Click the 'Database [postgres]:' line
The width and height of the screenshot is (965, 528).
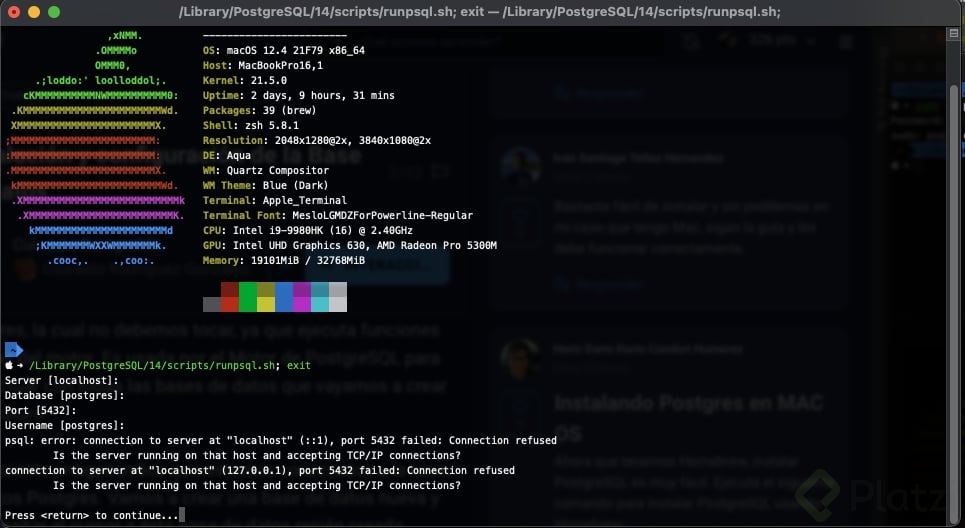click(x=65, y=395)
